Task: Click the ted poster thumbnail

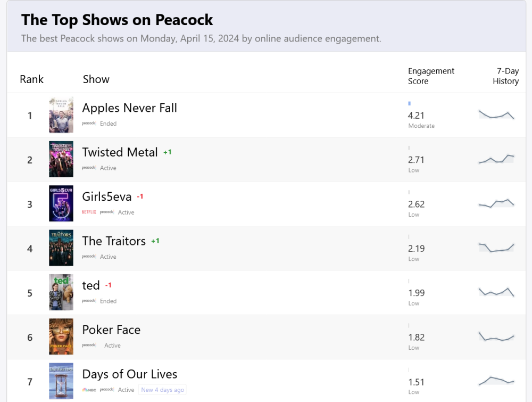Action: 61,292
